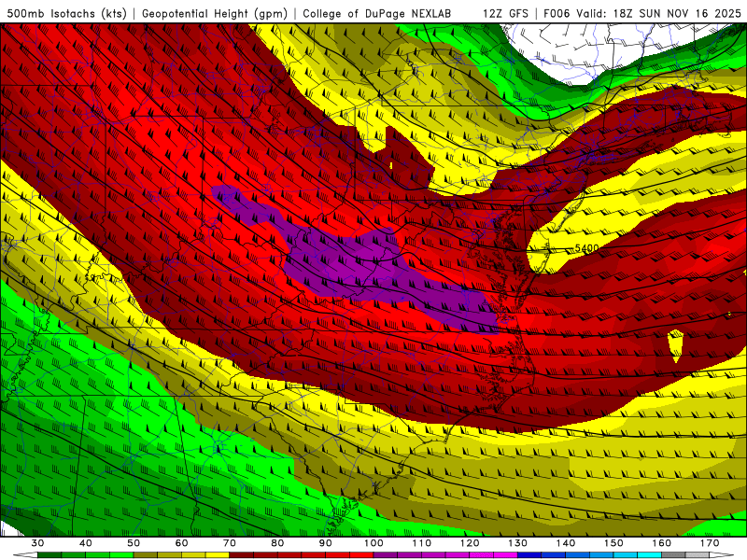Image resolution: width=747 pixels, height=560 pixels.
Task: Click the '130' legend value
Action: point(518,543)
